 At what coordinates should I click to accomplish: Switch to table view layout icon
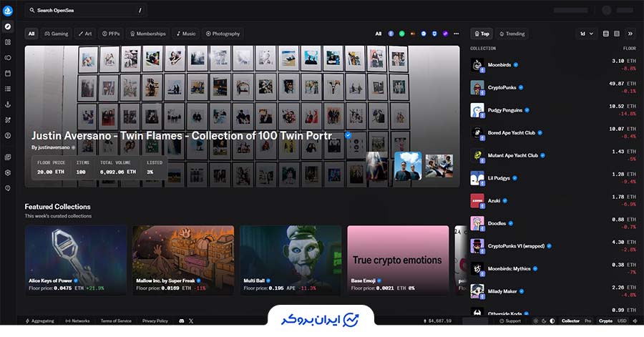[x=606, y=34]
